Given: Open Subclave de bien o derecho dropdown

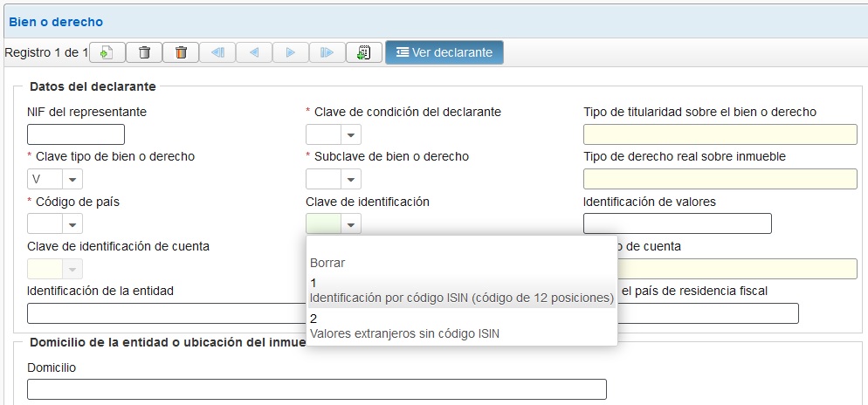Looking at the screenshot, I should coord(350,179).
